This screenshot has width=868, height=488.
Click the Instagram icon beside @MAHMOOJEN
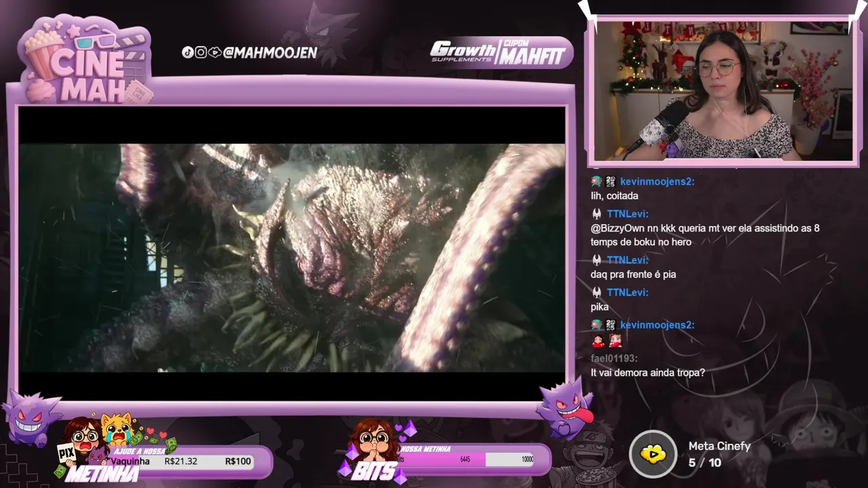pos(201,52)
